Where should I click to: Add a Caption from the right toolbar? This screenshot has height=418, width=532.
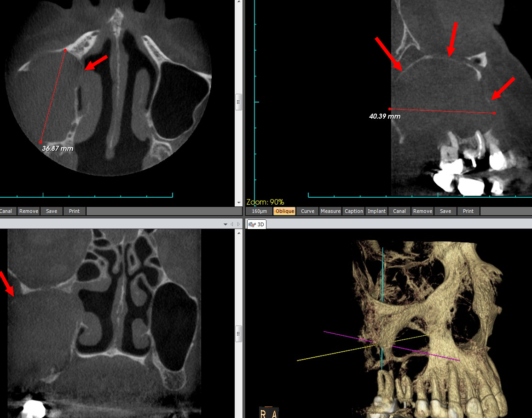point(353,211)
